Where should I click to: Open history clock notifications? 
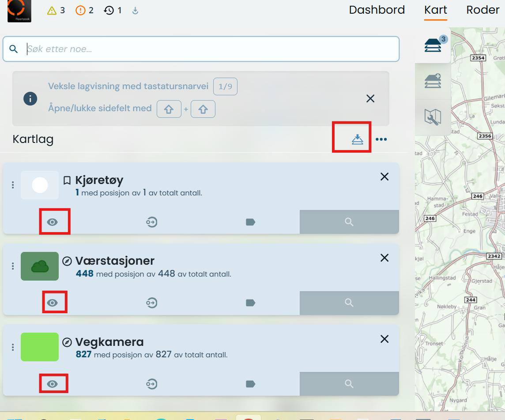tap(109, 11)
